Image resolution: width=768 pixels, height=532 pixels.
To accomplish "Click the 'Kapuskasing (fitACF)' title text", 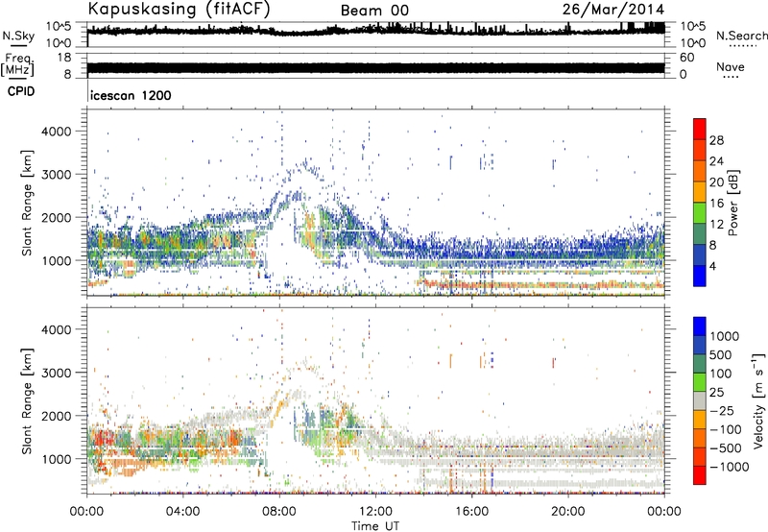I will pyautogui.click(x=179, y=9).
